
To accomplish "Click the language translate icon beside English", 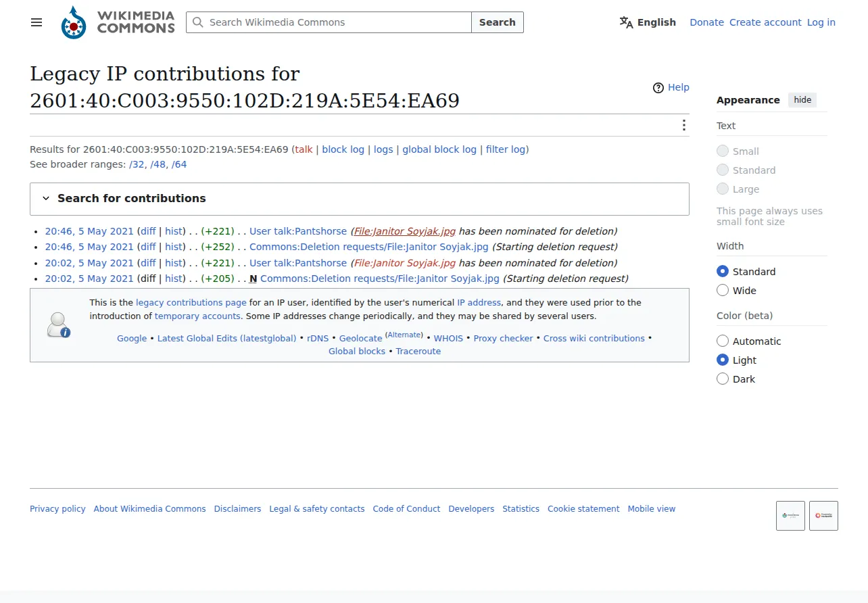I will (626, 22).
